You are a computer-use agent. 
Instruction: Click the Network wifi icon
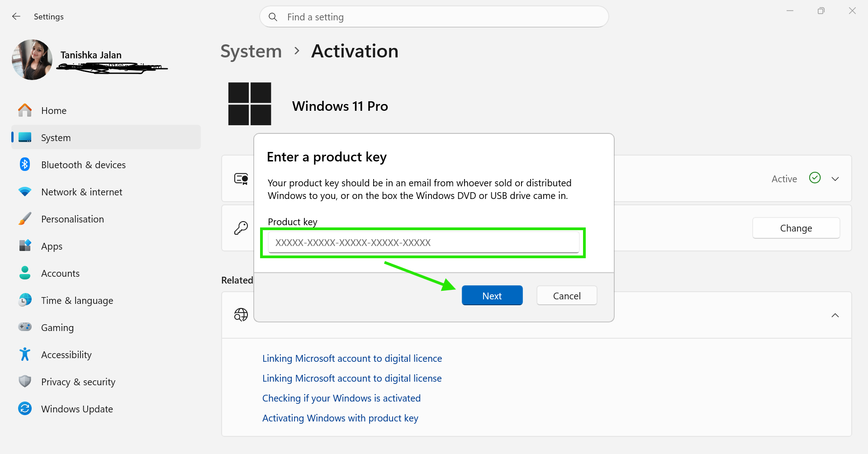25,192
